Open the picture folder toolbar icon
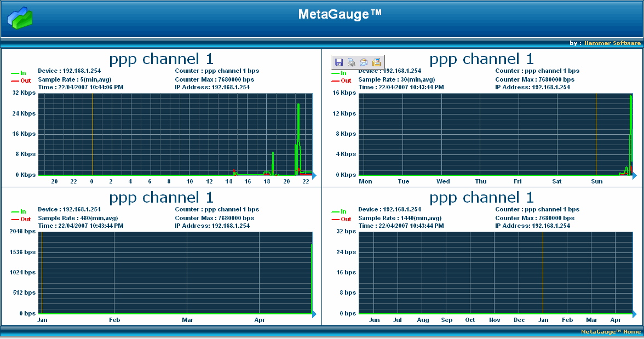 point(376,62)
